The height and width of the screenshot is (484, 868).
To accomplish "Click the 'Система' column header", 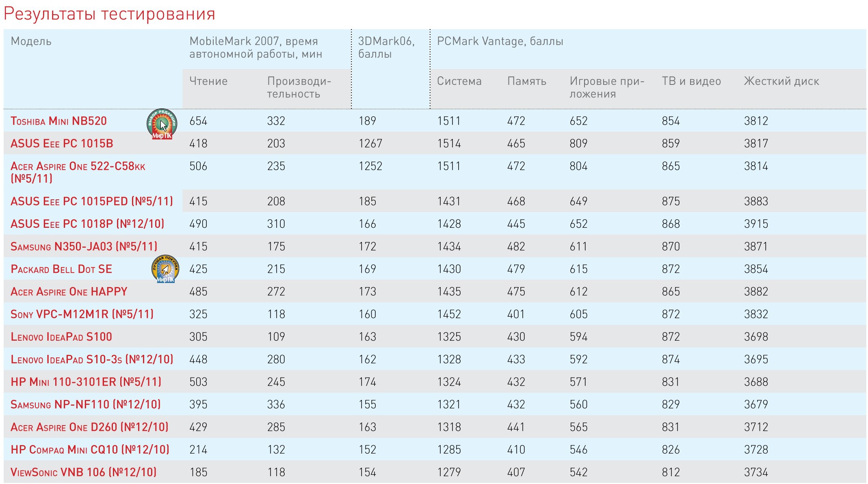I will 459,81.
